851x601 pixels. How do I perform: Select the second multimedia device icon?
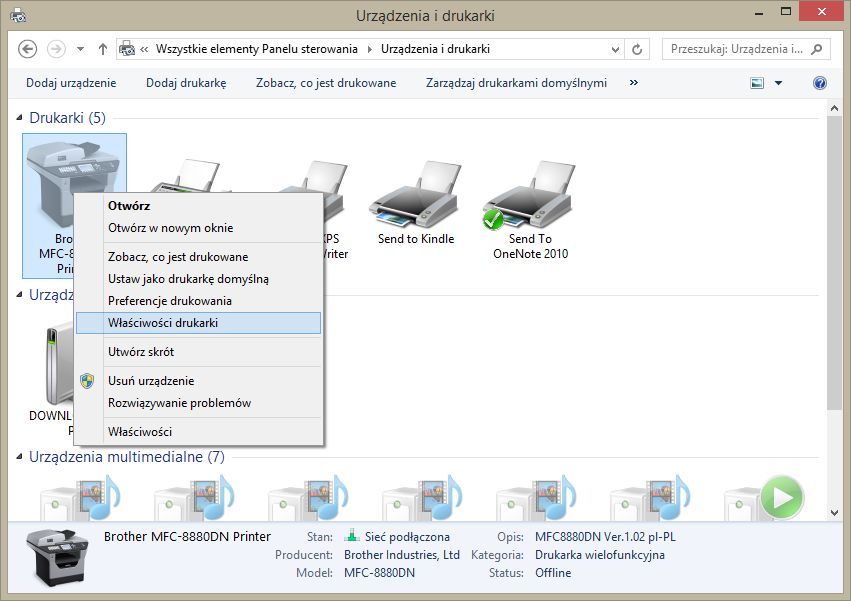194,497
